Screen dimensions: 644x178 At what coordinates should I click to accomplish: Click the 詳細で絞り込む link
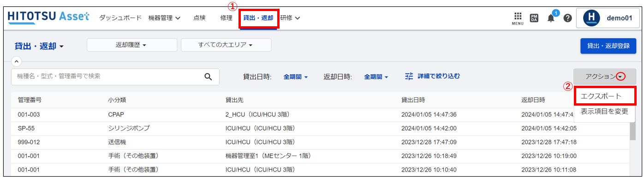[439, 76]
